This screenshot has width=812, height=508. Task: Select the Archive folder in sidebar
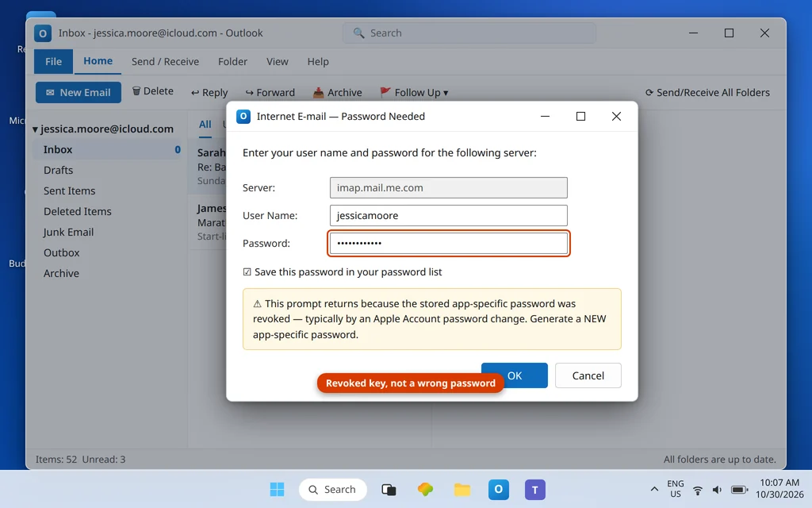click(x=109, y=274)
